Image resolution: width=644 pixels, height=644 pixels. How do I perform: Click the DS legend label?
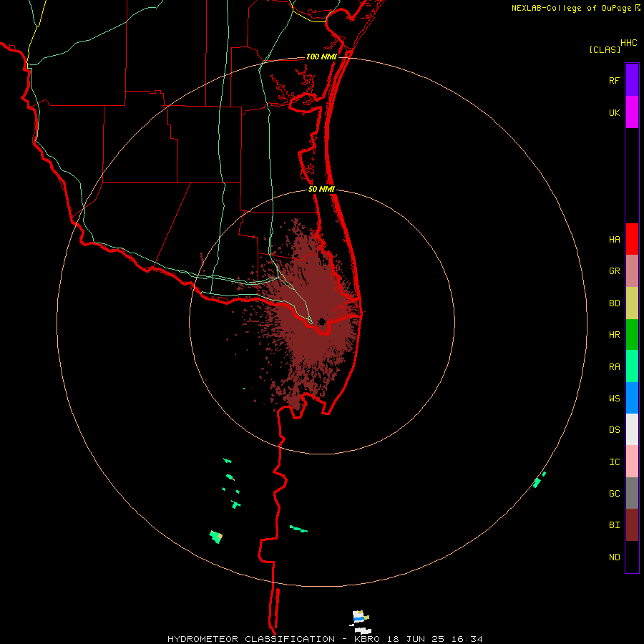pos(614,430)
